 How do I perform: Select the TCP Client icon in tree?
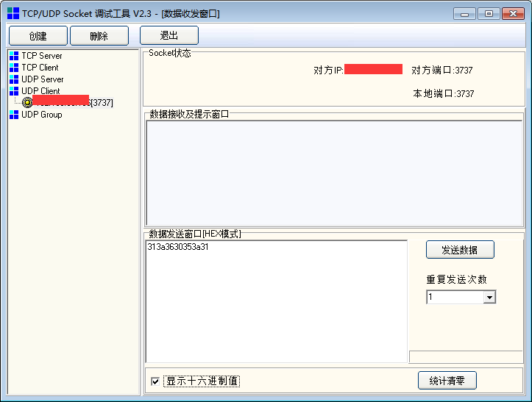pos(14,68)
